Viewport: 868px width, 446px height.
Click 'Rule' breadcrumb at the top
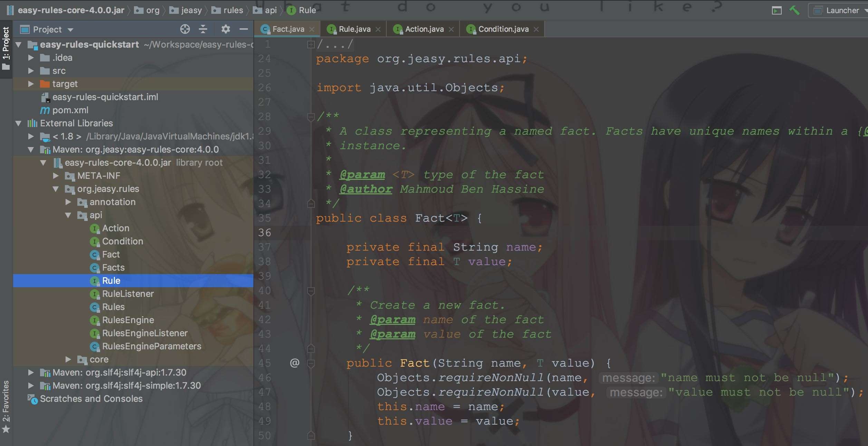[307, 10]
